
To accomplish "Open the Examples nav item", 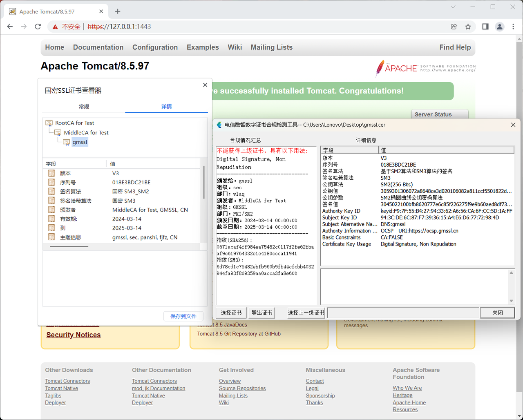I will [x=203, y=47].
